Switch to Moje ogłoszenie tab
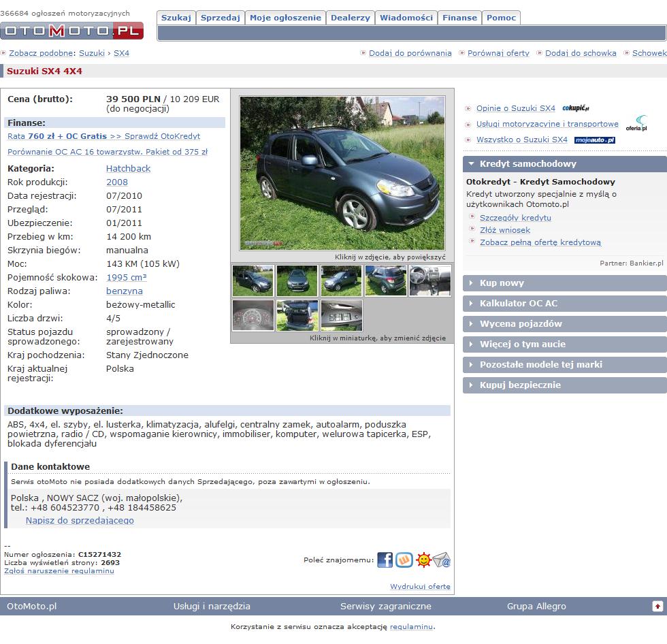Screen dimensions: 667x644 (285, 18)
